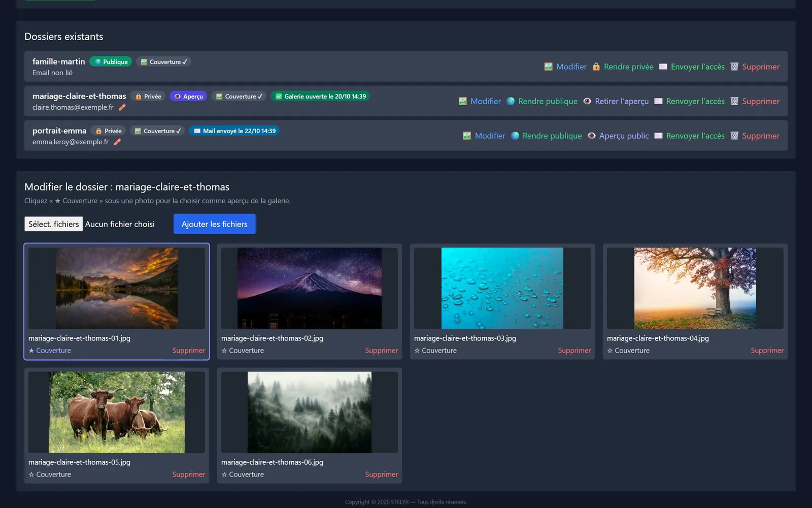Click the eye icon for Retirer l'aperçu
The height and width of the screenshot is (508, 812).
pos(587,101)
